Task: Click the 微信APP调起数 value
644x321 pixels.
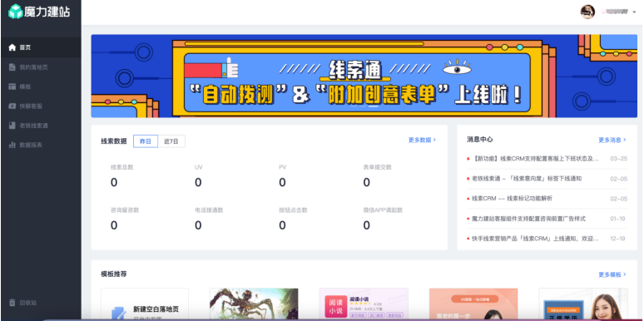Action: click(366, 225)
